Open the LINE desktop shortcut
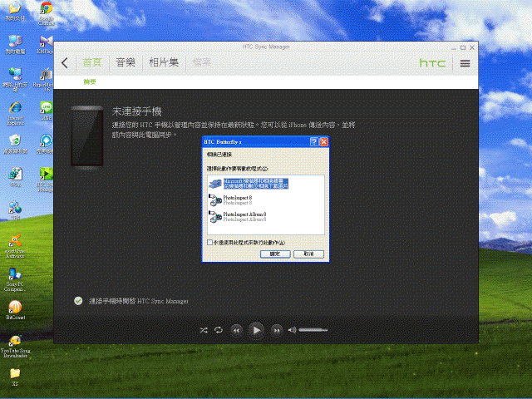Image resolution: width=532 pixels, height=399 pixels. pyautogui.click(x=47, y=111)
